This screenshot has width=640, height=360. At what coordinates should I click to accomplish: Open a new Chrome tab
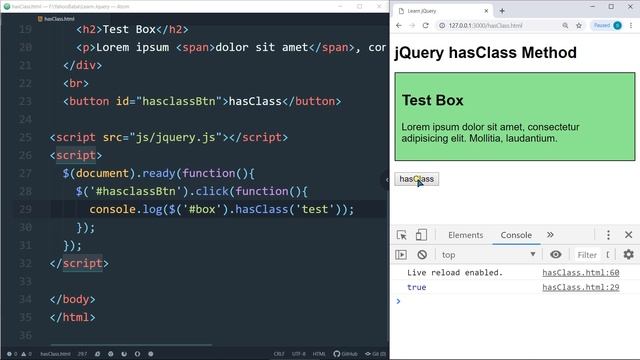pos(502,11)
